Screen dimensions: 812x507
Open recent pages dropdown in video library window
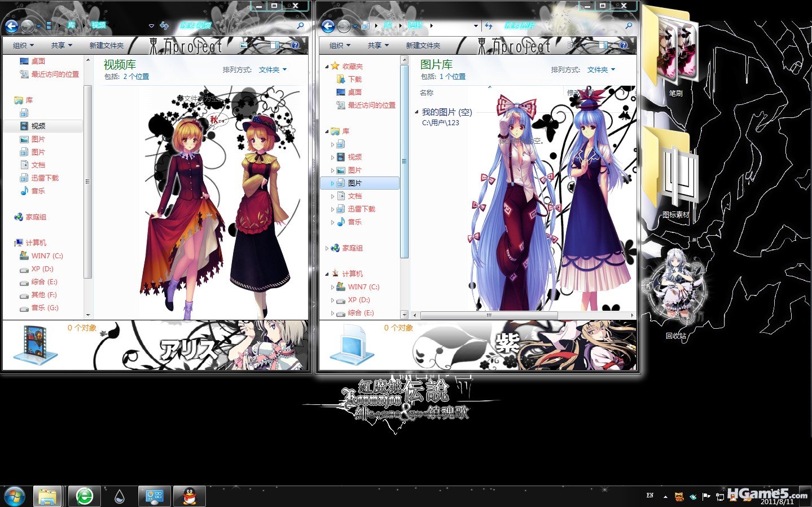38,26
